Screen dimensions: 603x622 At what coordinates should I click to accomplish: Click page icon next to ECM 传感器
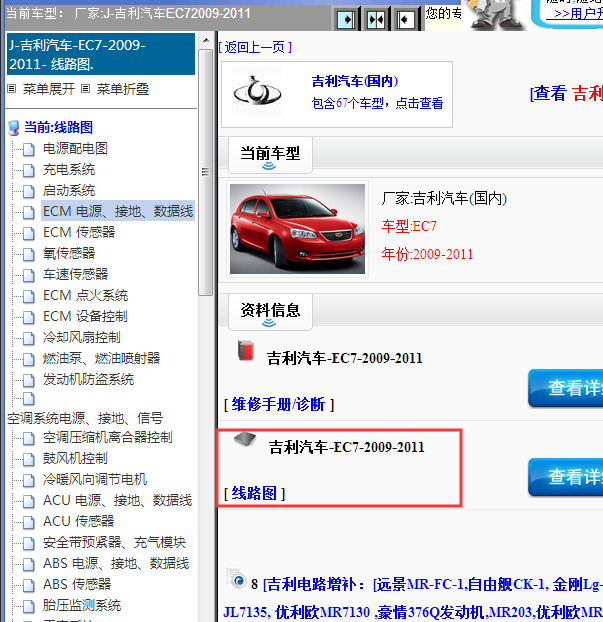tap(28, 233)
